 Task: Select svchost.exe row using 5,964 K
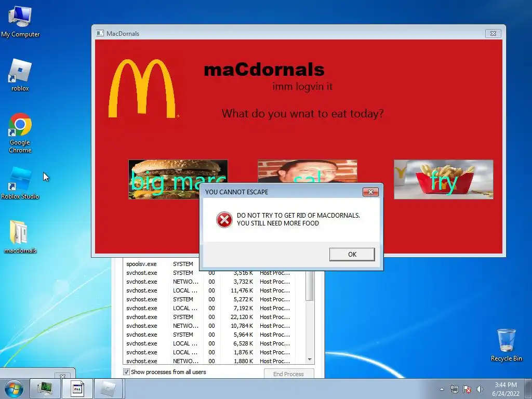[x=214, y=335]
